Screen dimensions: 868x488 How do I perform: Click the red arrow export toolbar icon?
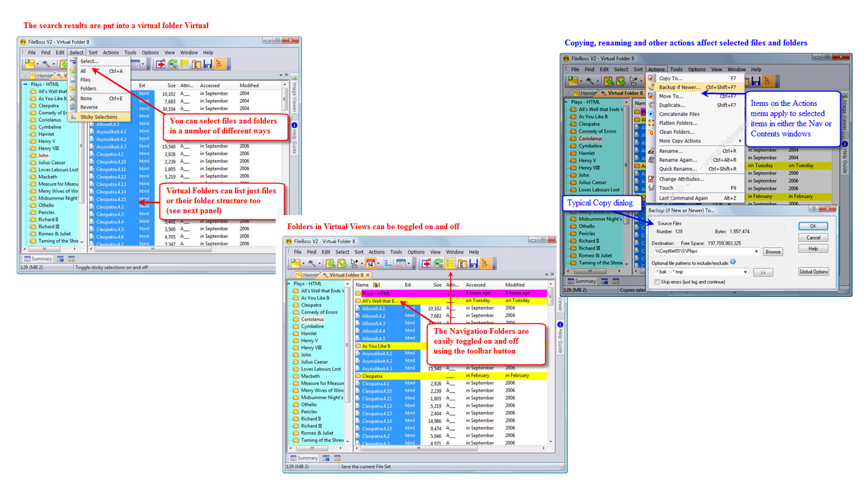(x=426, y=263)
